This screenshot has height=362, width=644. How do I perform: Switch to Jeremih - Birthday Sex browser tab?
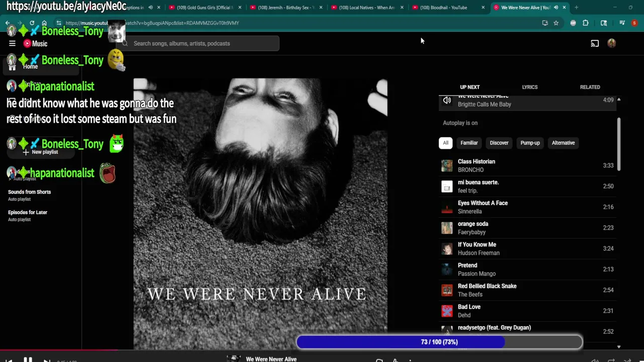286,8
